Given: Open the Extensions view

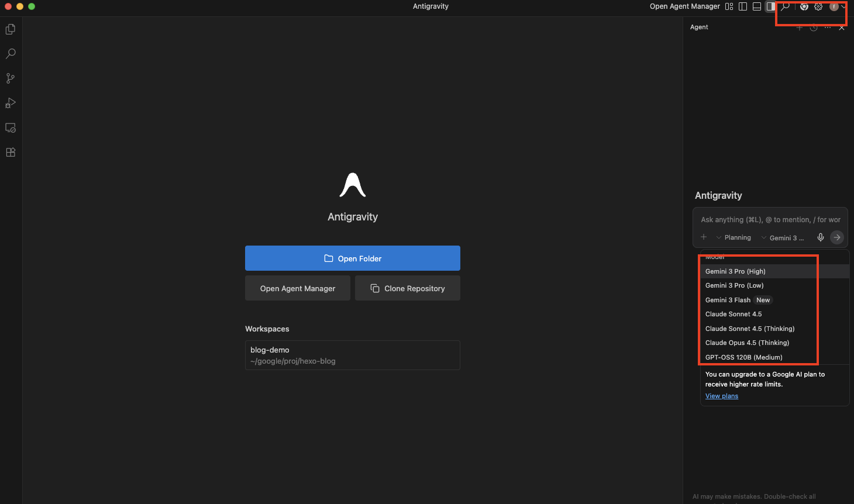Looking at the screenshot, I should (x=11, y=152).
